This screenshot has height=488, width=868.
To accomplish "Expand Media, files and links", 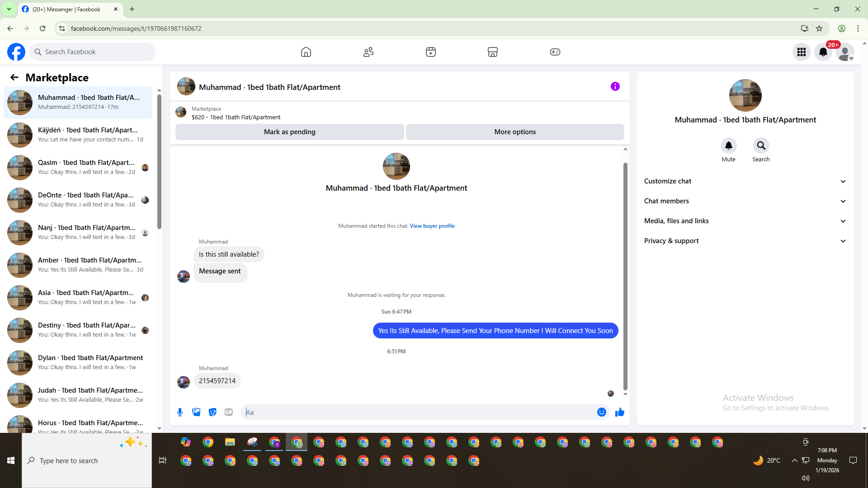I will 745,221.
